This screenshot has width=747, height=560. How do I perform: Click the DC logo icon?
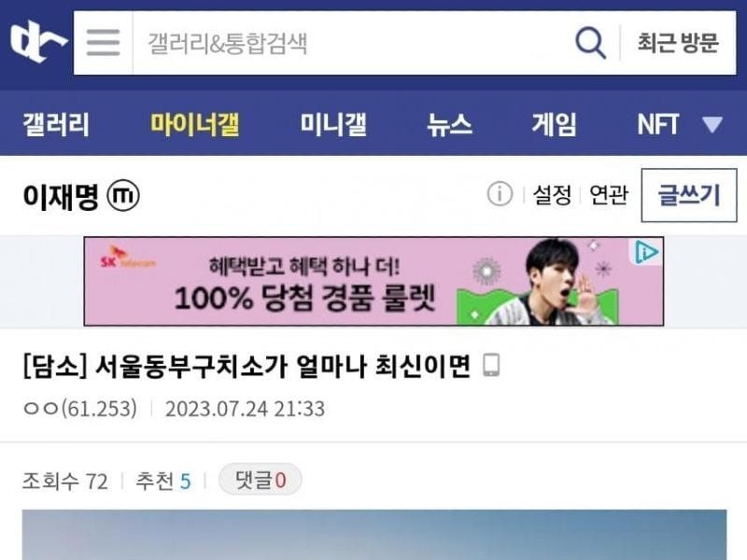point(38,43)
